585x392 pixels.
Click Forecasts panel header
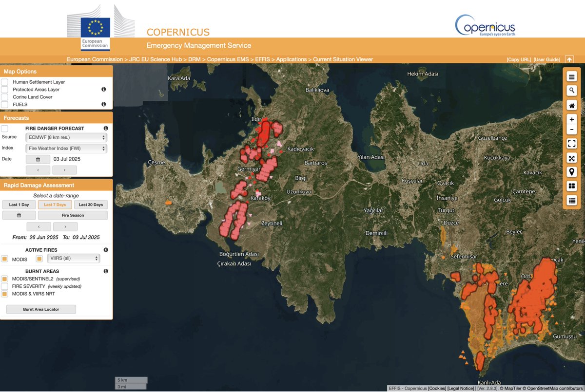pos(57,118)
